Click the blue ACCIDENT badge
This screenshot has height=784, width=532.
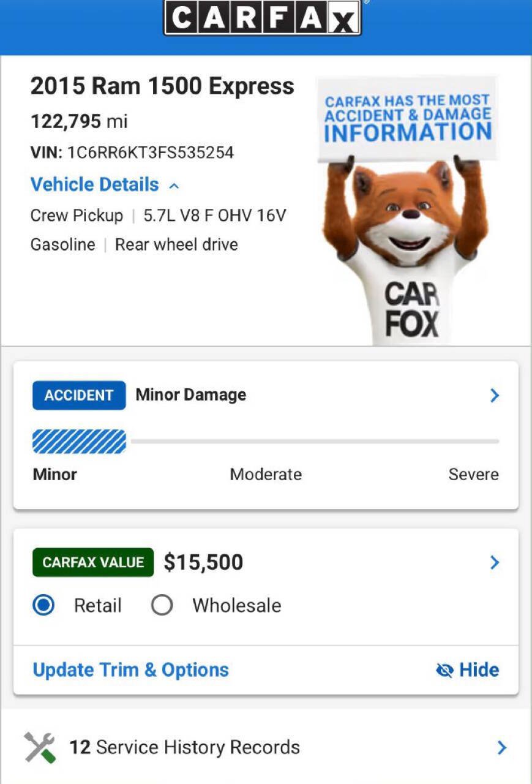tap(79, 395)
